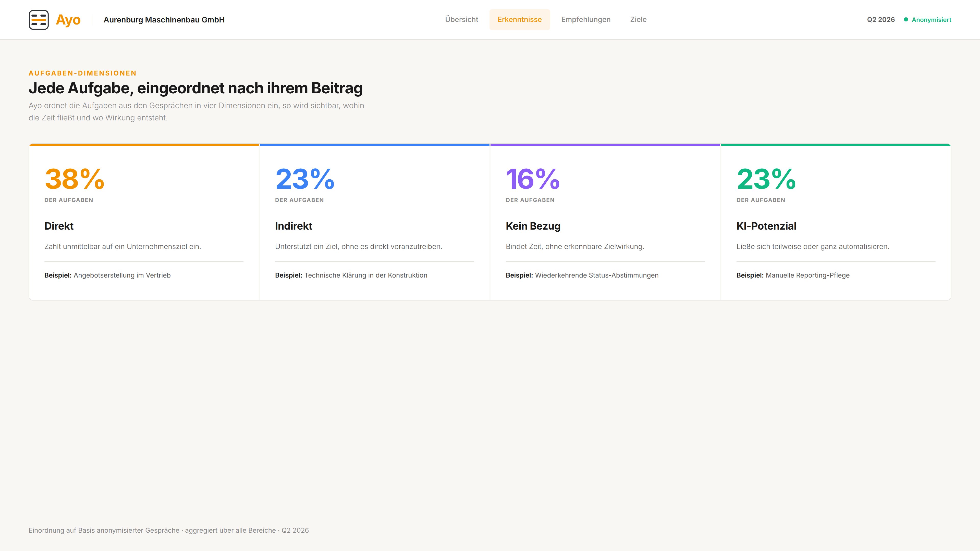Select the Kein Bezug card title

(x=533, y=226)
